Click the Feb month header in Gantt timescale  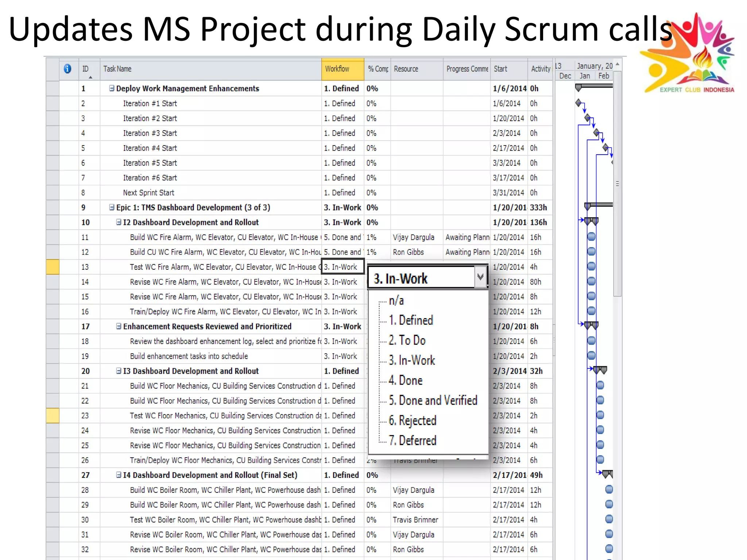click(603, 75)
